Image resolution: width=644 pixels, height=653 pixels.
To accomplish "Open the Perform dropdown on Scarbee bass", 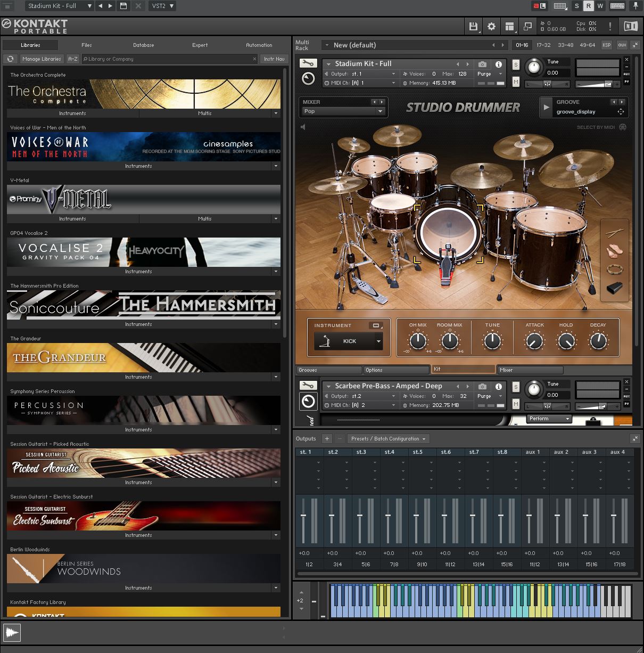I will coord(549,419).
